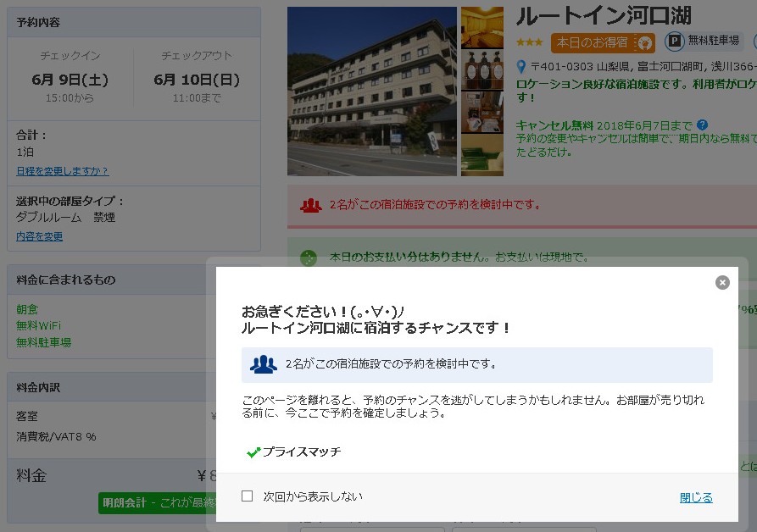Click the 予約内容 panel header
This screenshot has width=757, height=532.
click(x=134, y=22)
